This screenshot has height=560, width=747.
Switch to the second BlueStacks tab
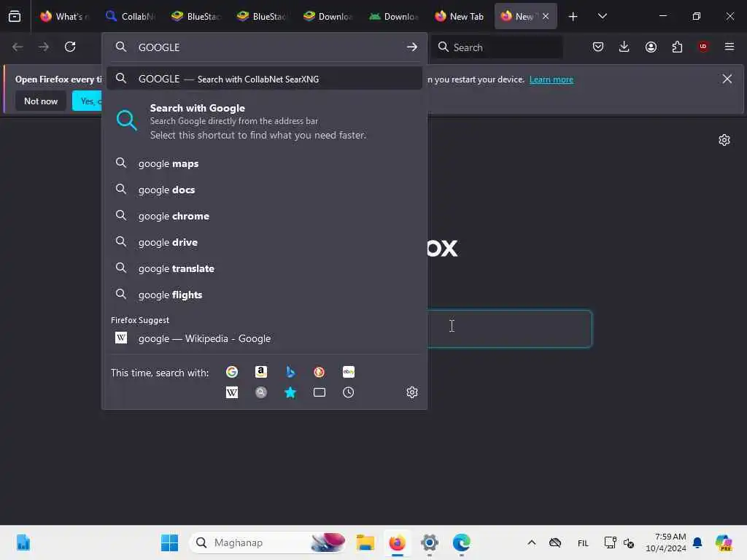point(262,16)
